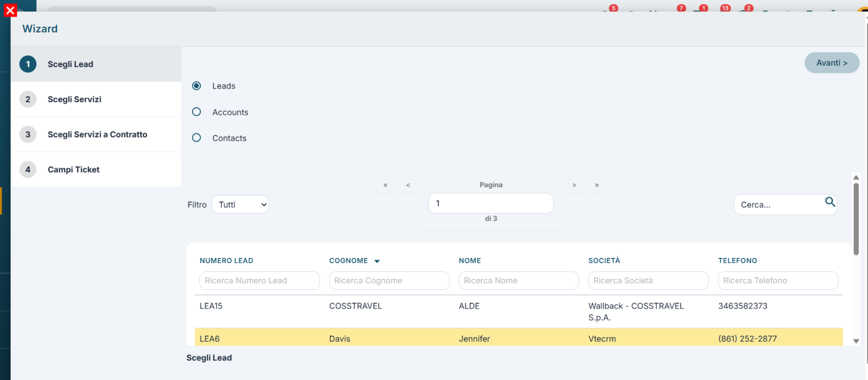
Task: Click the Ricerca Telefono field
Action: tap(778, 281)
